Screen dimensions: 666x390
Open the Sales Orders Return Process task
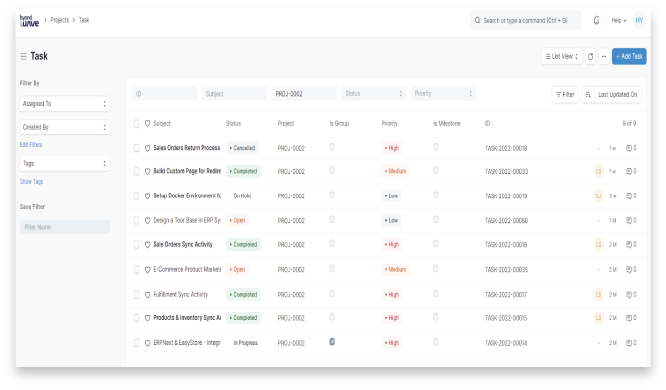click(x=187, y=148)
